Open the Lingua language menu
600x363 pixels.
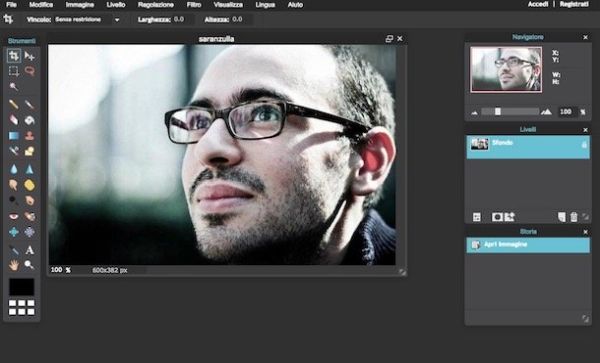(265, 5)
